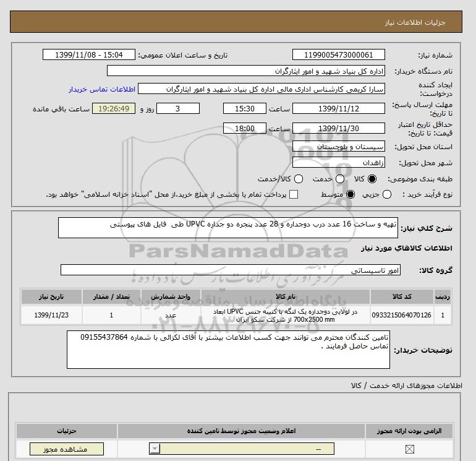Click the مشاهده مجوز button
The width and height of the screenshot is (476, 461).
pyautogui.click(x=67, y=449)
